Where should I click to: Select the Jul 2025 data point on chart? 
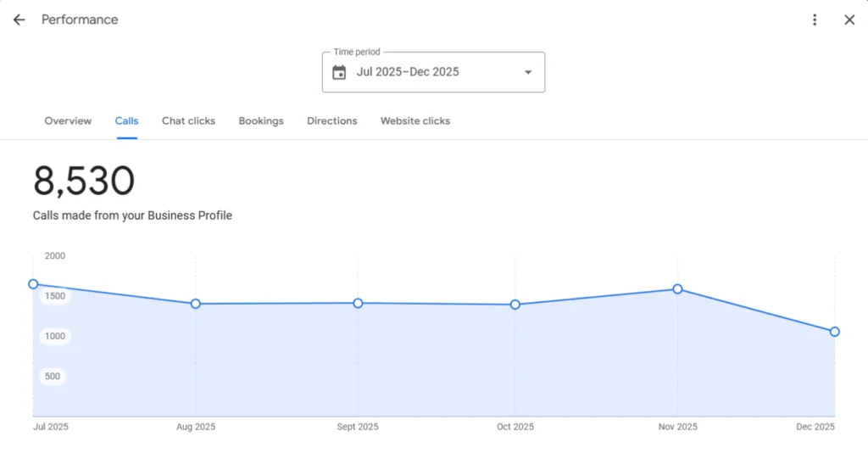33,284
